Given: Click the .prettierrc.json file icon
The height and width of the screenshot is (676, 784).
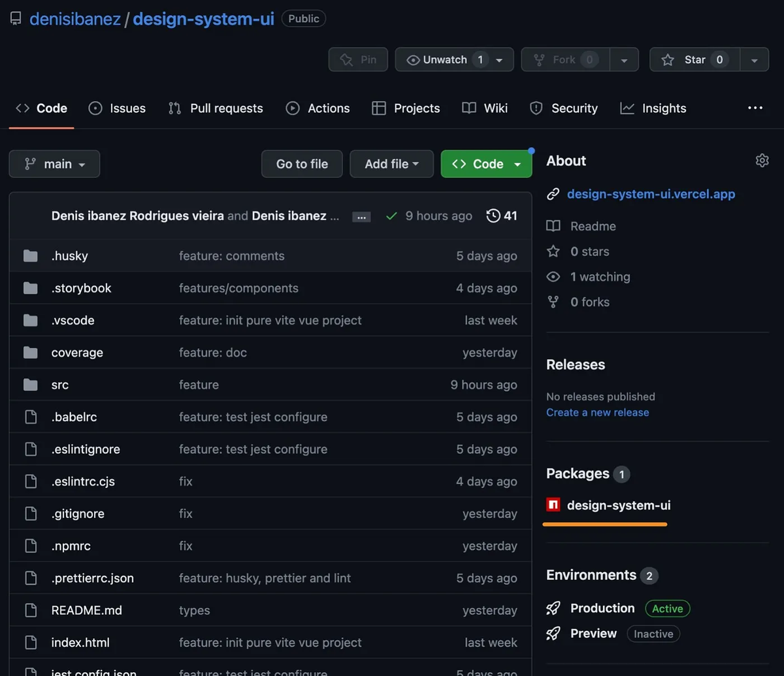Looking at the screenshot, I should click(31, 578).
